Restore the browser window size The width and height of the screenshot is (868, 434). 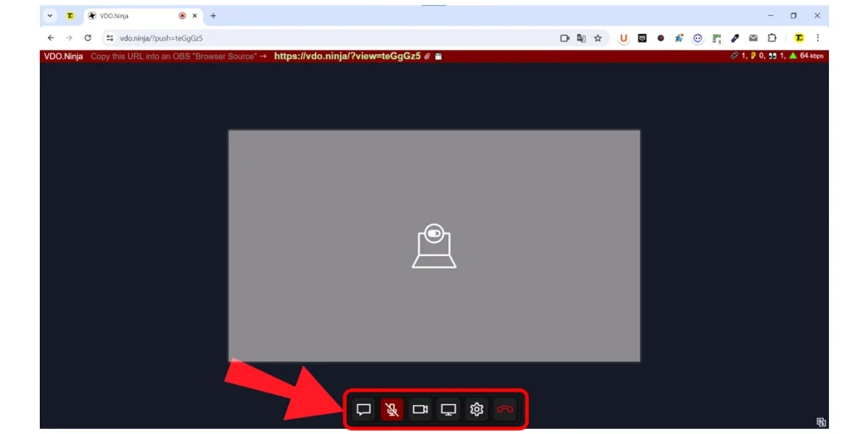coord(793,16)
